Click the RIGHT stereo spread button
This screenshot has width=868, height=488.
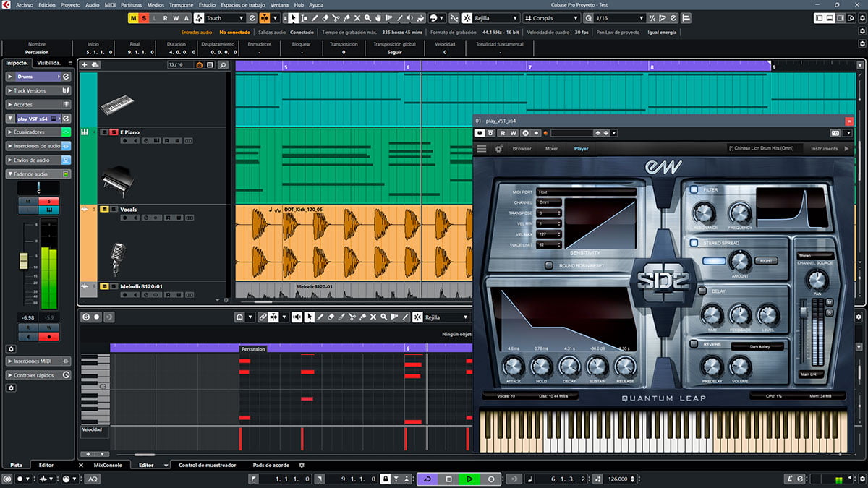coord(766,261)
